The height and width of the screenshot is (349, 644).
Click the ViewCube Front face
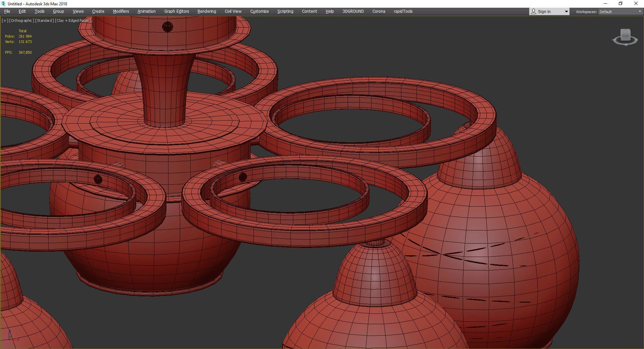coord(626,36)
